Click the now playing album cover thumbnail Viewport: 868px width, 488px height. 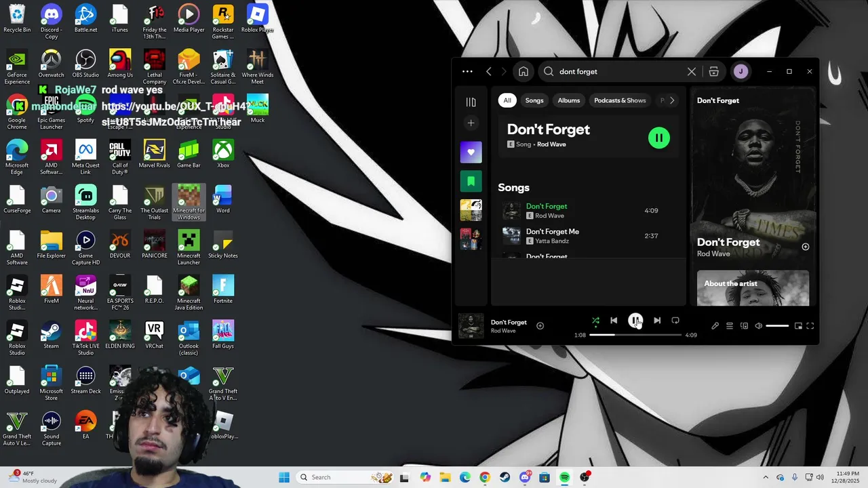click(471, 325)
